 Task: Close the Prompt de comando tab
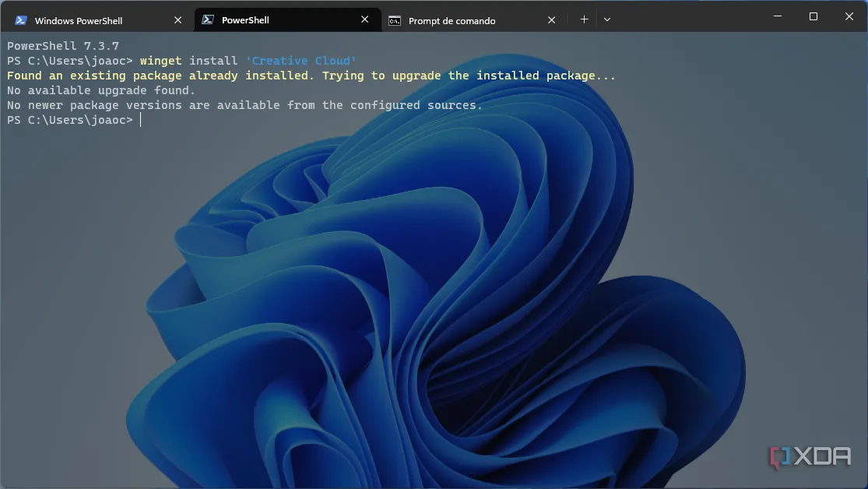[x=552, y=20]
